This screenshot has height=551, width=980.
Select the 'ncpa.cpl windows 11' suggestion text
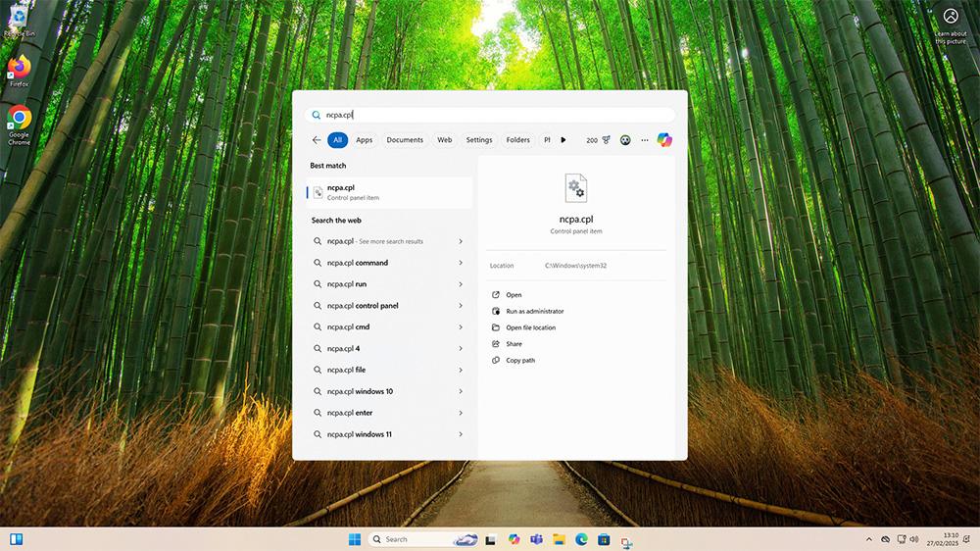(360, 434)
